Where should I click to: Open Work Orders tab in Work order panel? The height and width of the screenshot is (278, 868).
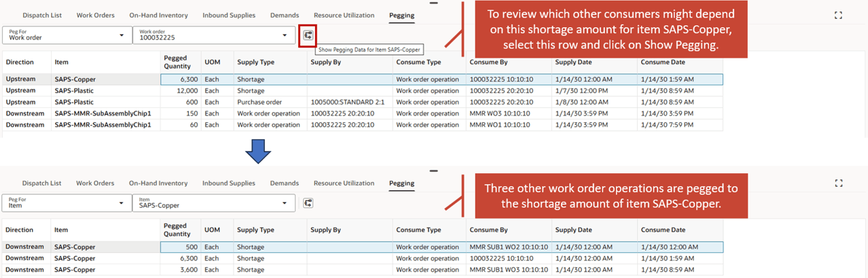click(95, 15)
